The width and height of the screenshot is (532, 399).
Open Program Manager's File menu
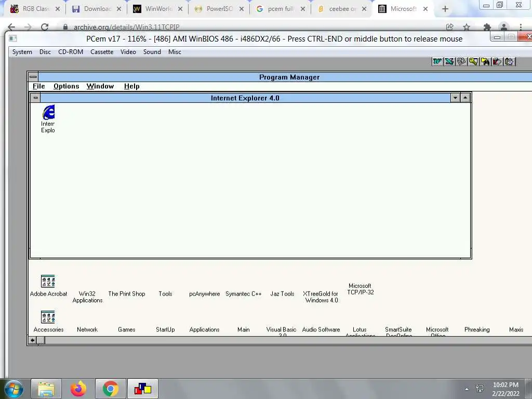[x=38, y=86]
